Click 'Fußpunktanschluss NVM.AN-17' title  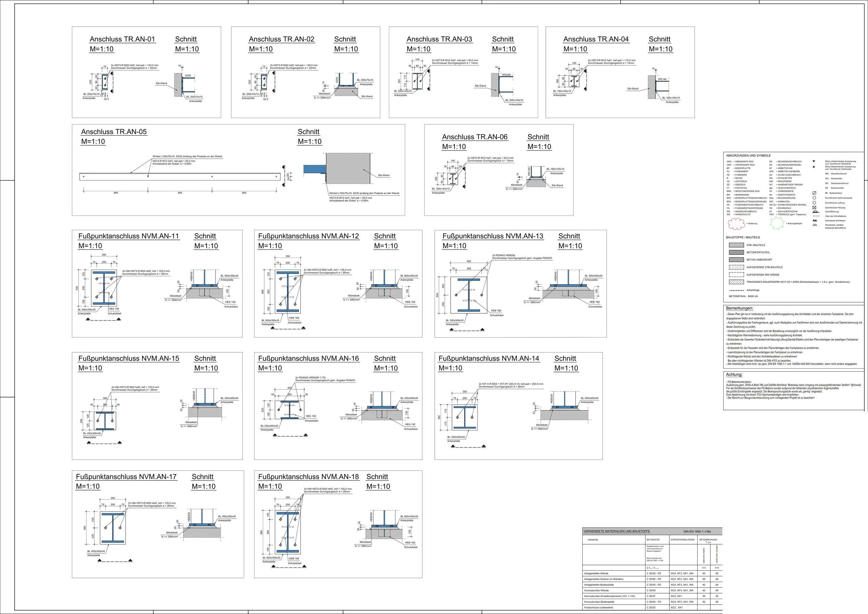pyautogui.click(x=126, y=477)
